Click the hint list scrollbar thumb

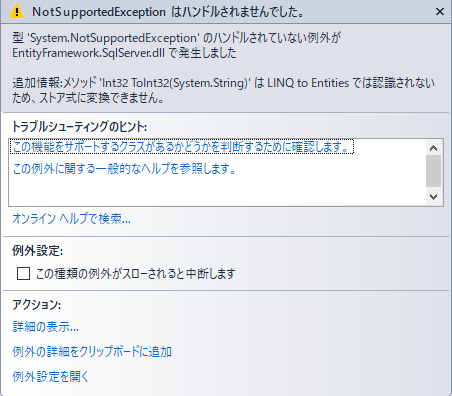(433, 171)
